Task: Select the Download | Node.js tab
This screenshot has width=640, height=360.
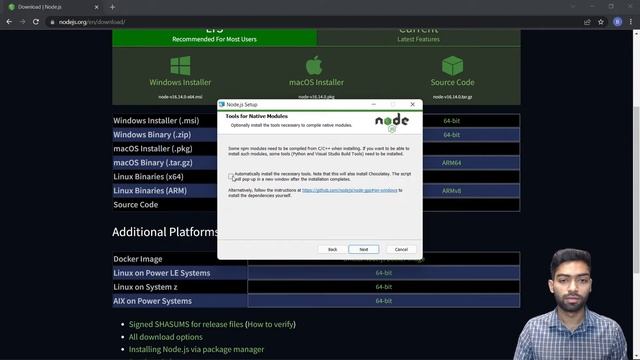Action: tap(53, 7)
